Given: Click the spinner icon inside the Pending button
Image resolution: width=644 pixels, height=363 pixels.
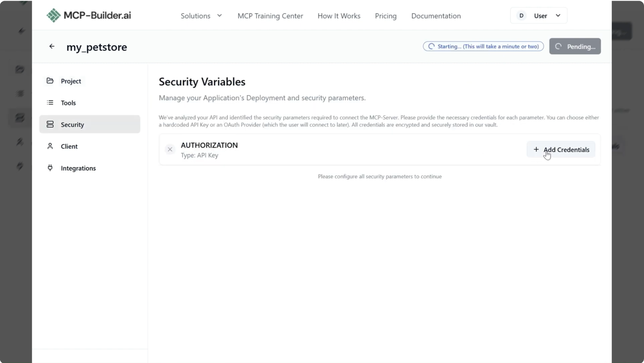Looking at the screenshot, I should click(558, 46).
